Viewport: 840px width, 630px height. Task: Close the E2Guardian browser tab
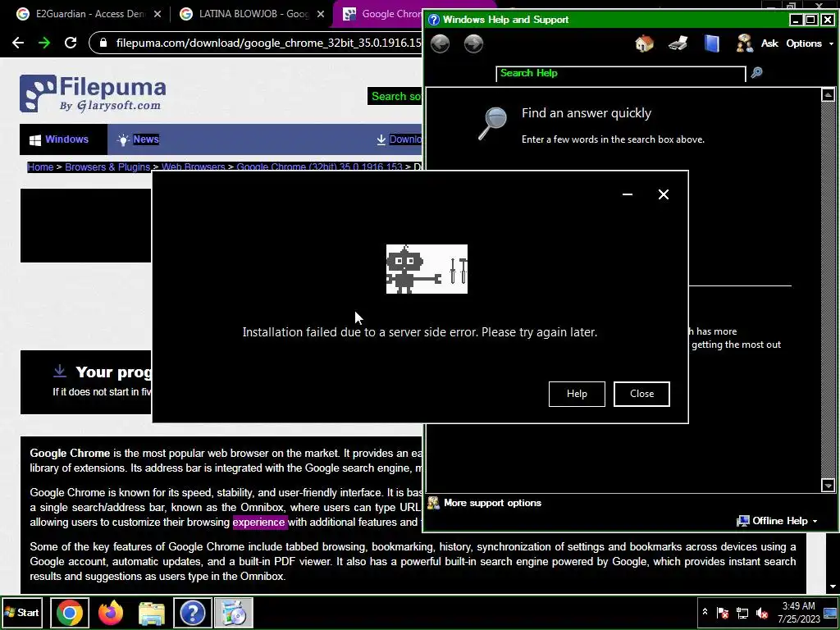tap(157, 14)
